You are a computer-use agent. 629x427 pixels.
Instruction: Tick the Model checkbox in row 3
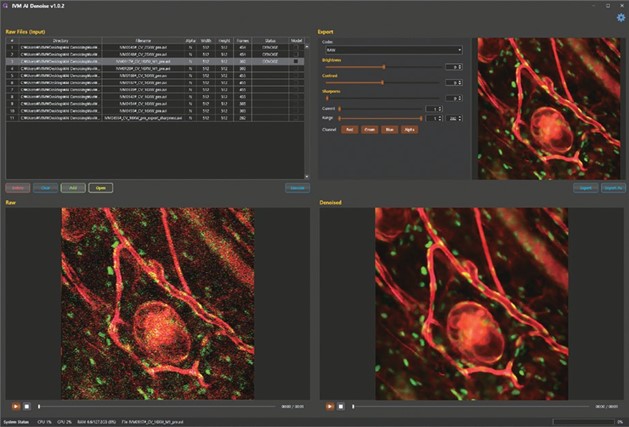(x=296, y=60)
